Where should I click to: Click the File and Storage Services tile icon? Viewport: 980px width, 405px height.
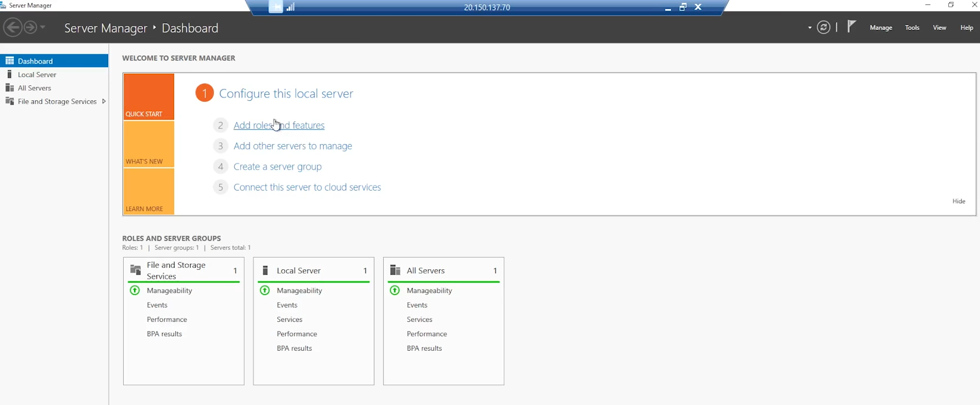(x=135, y=270)
